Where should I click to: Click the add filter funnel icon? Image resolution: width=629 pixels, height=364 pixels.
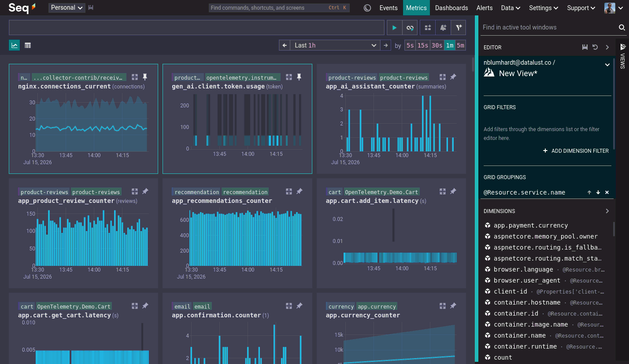[x=459, y=28]
